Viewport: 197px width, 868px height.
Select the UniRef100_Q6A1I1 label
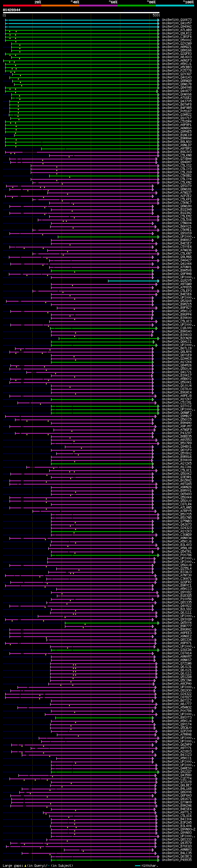(x=177, y=342)
